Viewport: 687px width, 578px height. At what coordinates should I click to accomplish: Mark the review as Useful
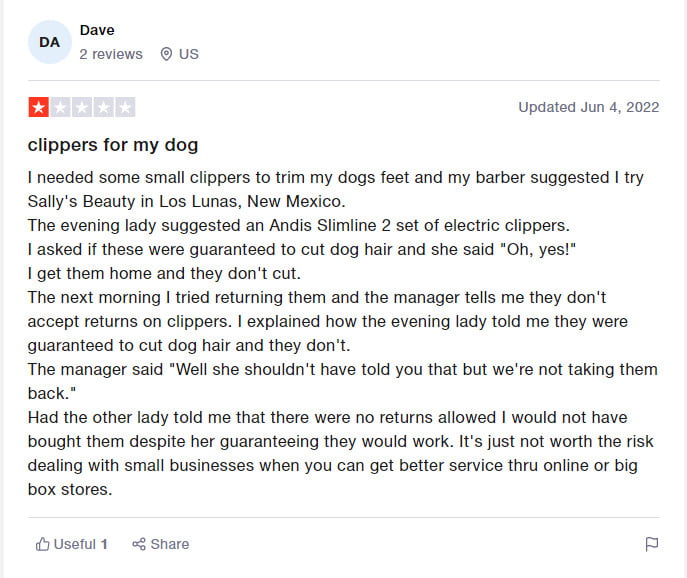[71, 544]
